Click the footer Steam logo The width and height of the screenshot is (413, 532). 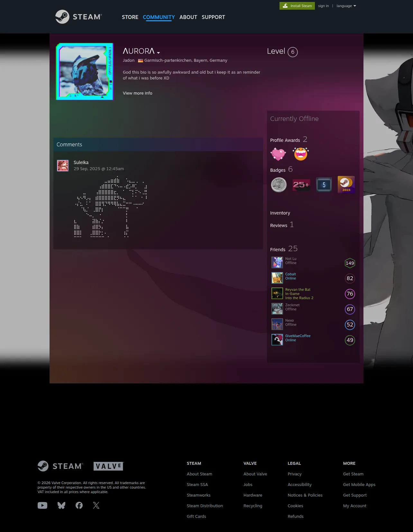60,466
